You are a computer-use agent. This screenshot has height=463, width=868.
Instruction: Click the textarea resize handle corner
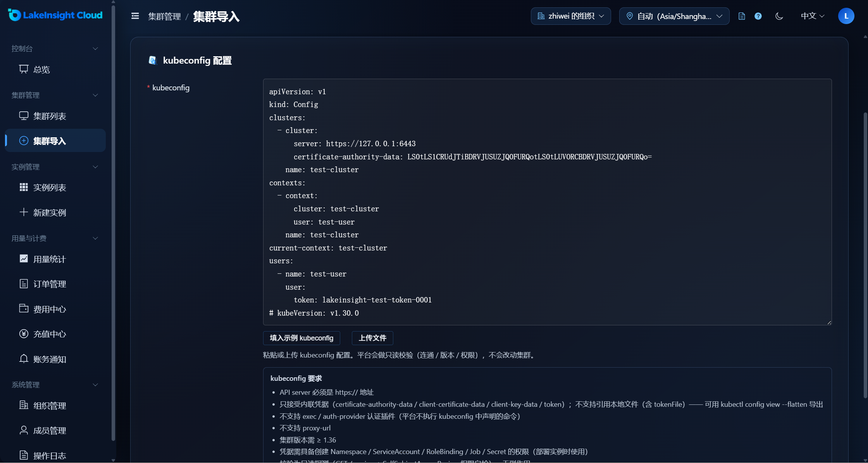click(x=829, y=322)
